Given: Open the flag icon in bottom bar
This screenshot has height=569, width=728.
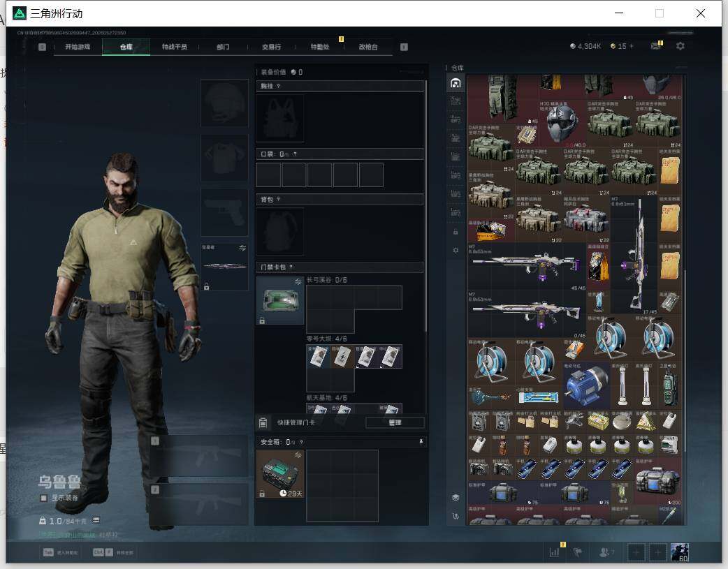Looking at the screenshot, I should pyautogui.click(x=578, y=552).
